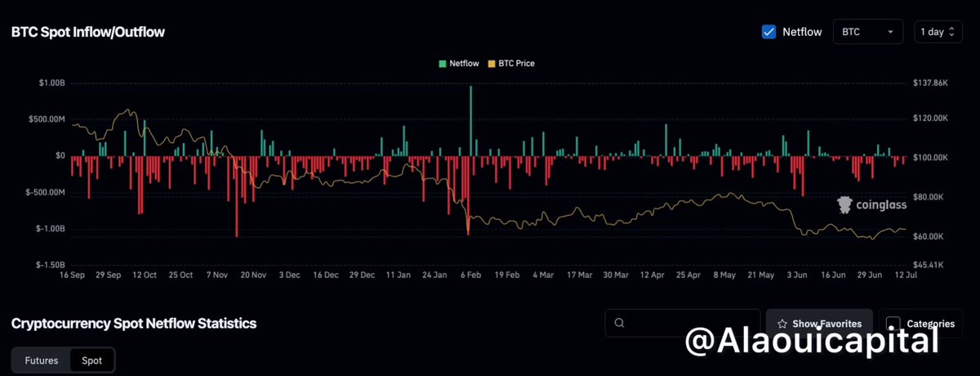This screenshot has height=376, width=980.
Task: Click the Cryptocurrency Spot Netflow Statistics heading
Action: click(x=134, y=324)
